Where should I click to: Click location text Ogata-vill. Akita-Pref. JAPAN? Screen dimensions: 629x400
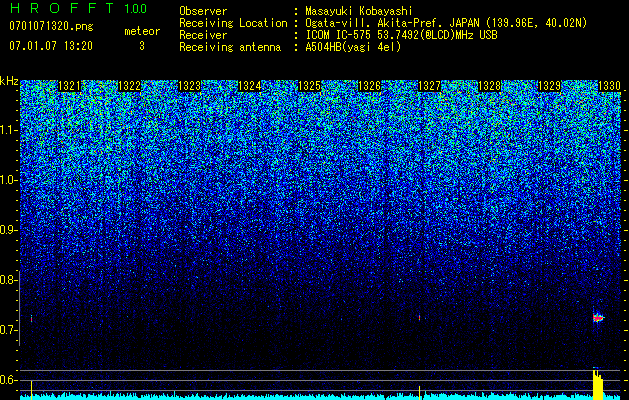pos(392,23)
